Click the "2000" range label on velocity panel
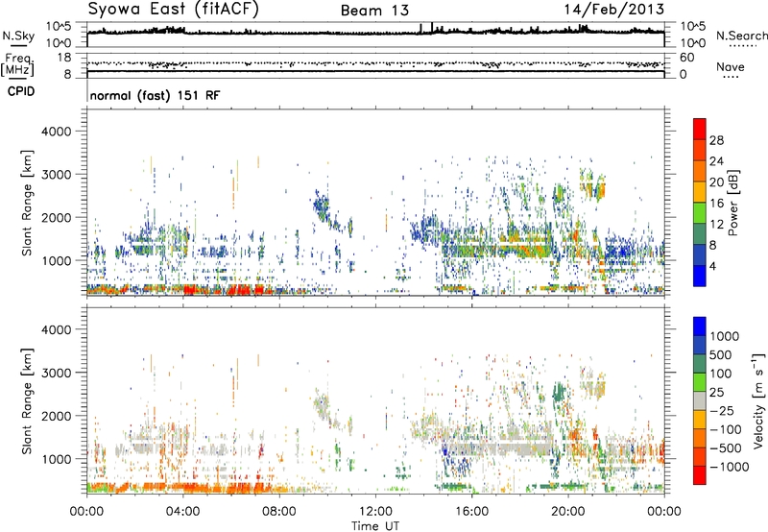Viewport: 768px width, 532px height. [56, 416]
